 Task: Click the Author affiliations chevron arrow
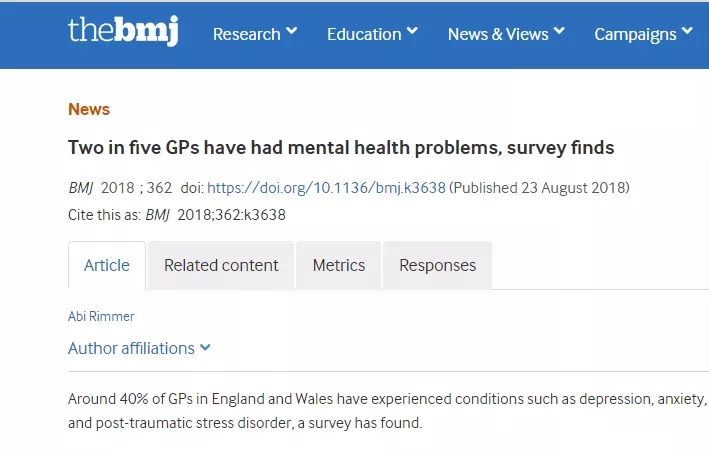[205, 348]
